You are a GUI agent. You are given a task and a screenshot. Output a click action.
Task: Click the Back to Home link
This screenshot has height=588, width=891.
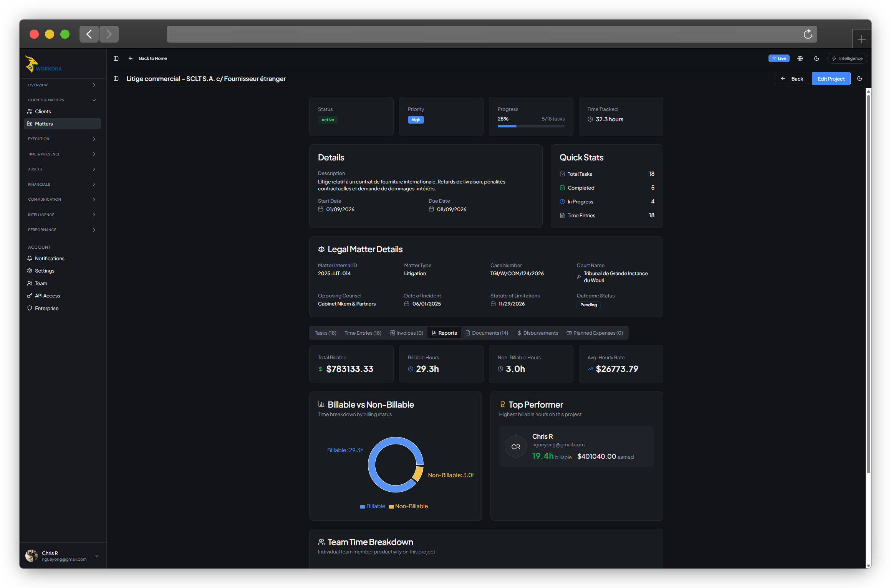[x=152, y=58]
